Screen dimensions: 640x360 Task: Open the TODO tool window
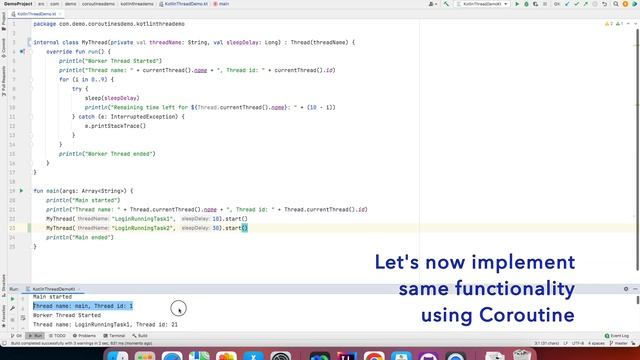[57, 336]
